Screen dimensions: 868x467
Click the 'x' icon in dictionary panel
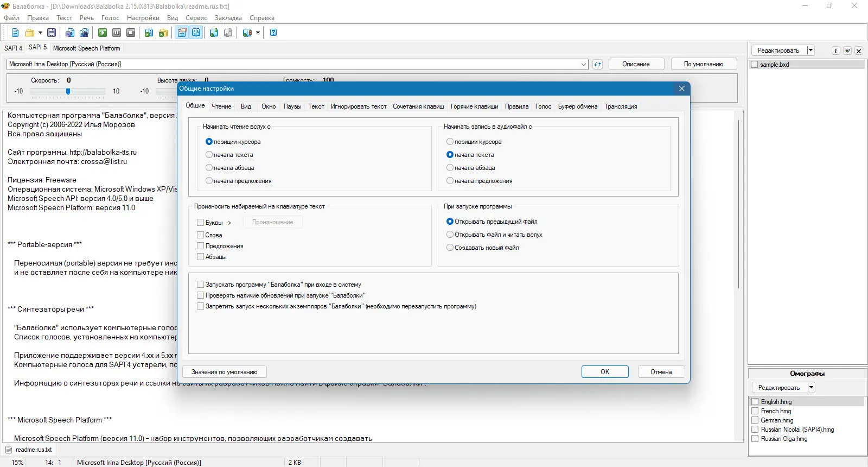click(x=859, y=51)
